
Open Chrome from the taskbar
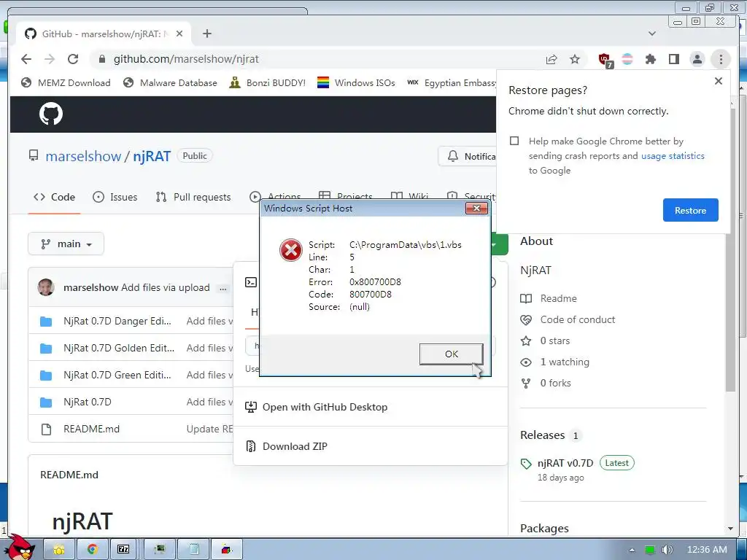click(x=92, y=549)
